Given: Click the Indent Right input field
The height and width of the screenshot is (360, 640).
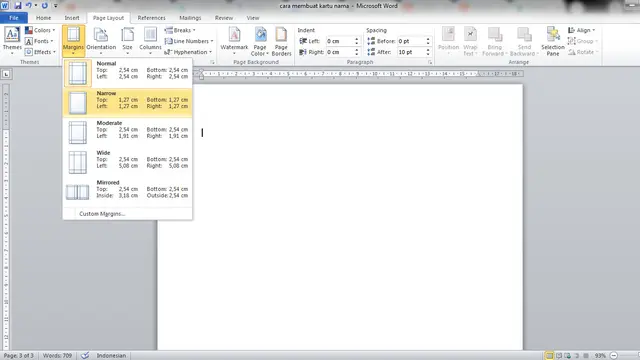Looking at the screenshot, I should pyautogui.click(x=340, y=52).
